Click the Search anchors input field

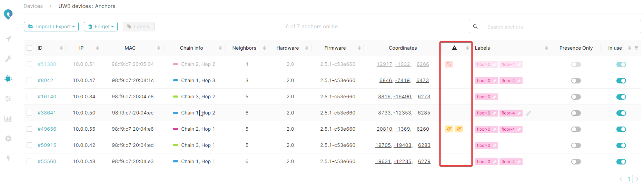coord(559,27)
